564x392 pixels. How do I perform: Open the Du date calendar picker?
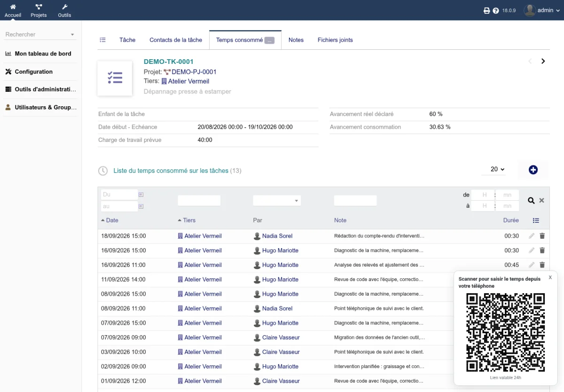pyautogui.click(x=141, y=195)
